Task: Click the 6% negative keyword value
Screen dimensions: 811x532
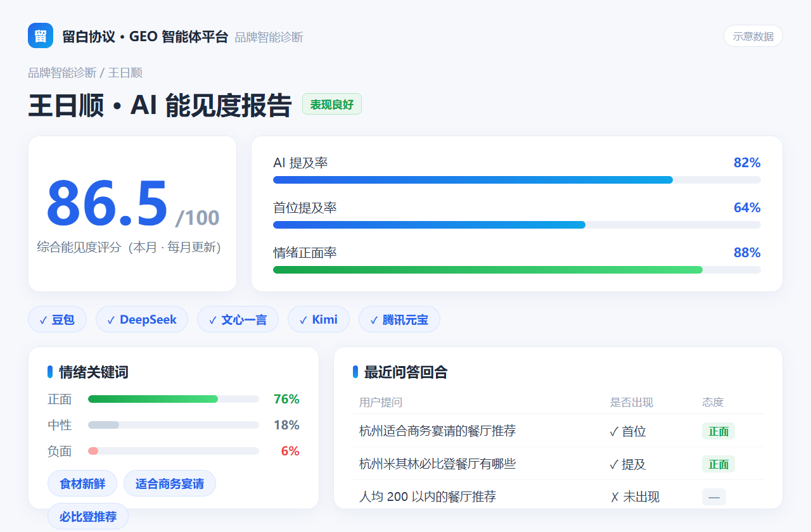Action: tap(290, 451)
